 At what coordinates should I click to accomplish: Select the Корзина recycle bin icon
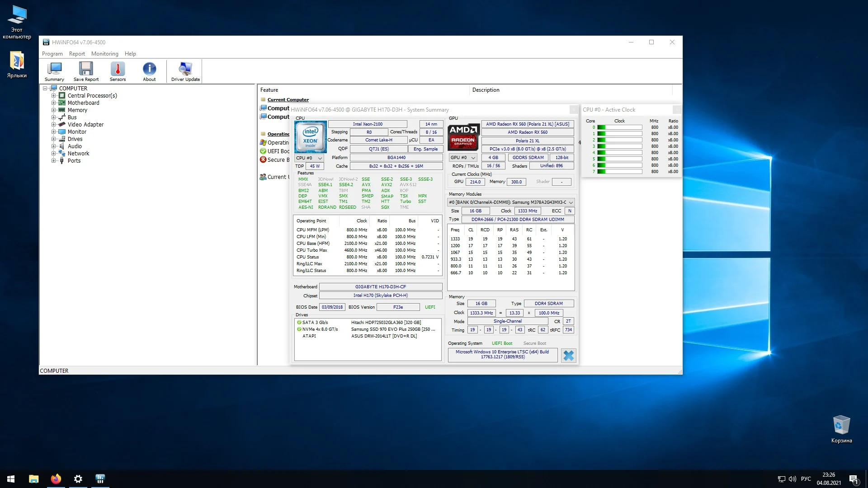click(841, 429)
